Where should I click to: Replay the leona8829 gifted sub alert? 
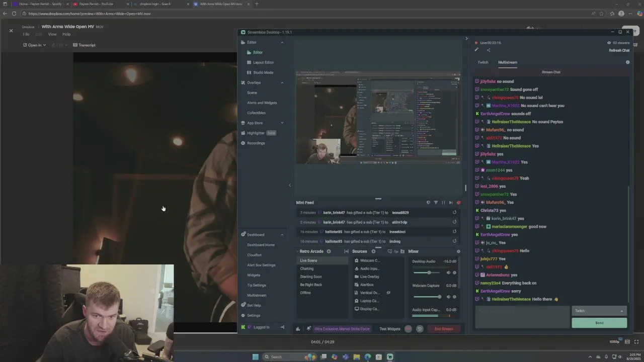click(x=454, y=213)
